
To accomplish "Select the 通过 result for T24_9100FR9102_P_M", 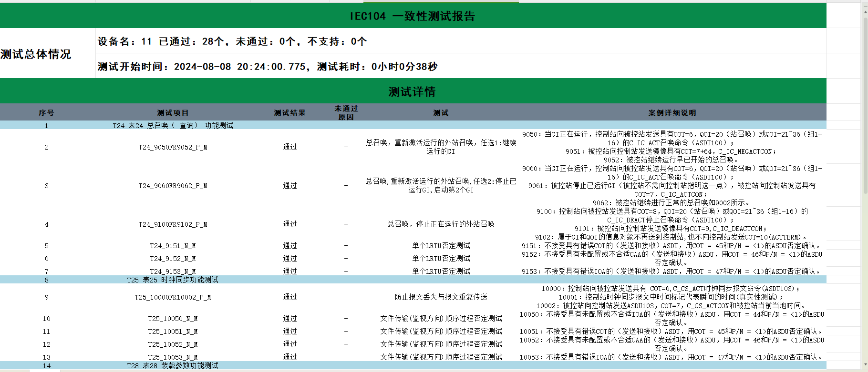I will click(x=289, y=224).
